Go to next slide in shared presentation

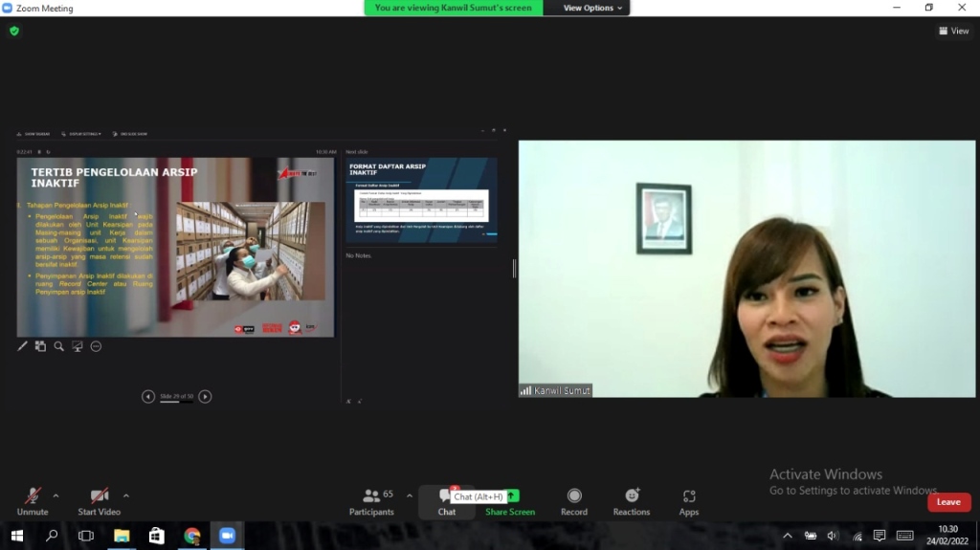(x=205, y=397)
